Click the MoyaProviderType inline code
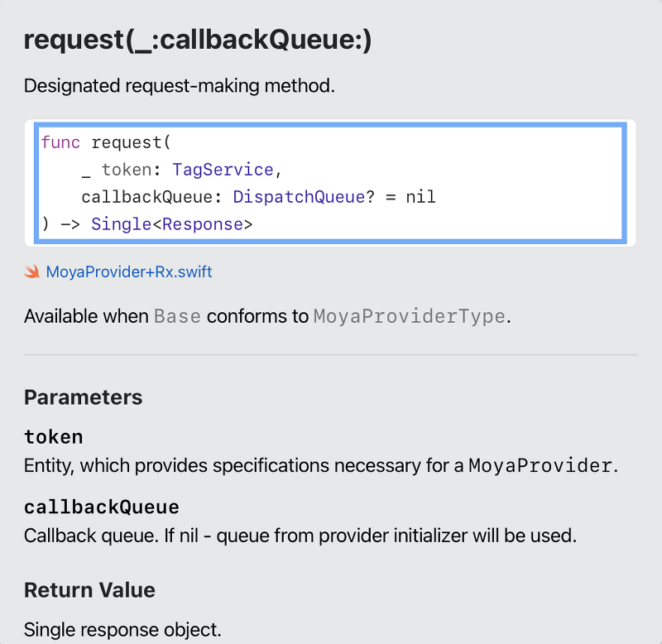 (409, 316)
